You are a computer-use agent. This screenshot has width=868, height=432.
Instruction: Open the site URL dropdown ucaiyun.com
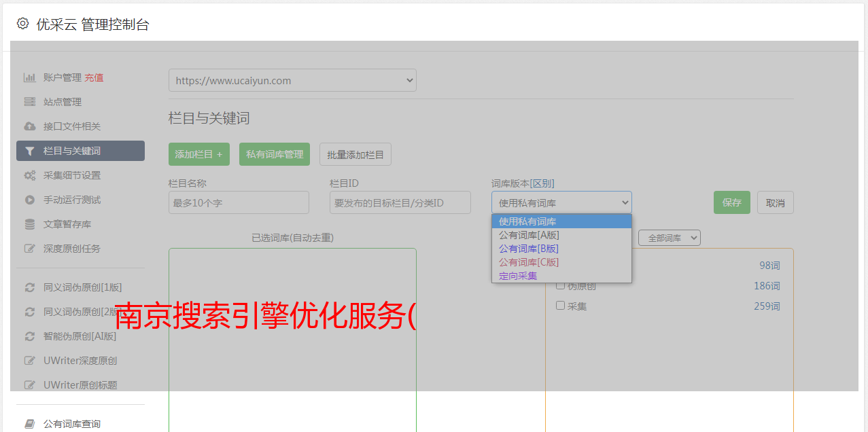point(292,80)
